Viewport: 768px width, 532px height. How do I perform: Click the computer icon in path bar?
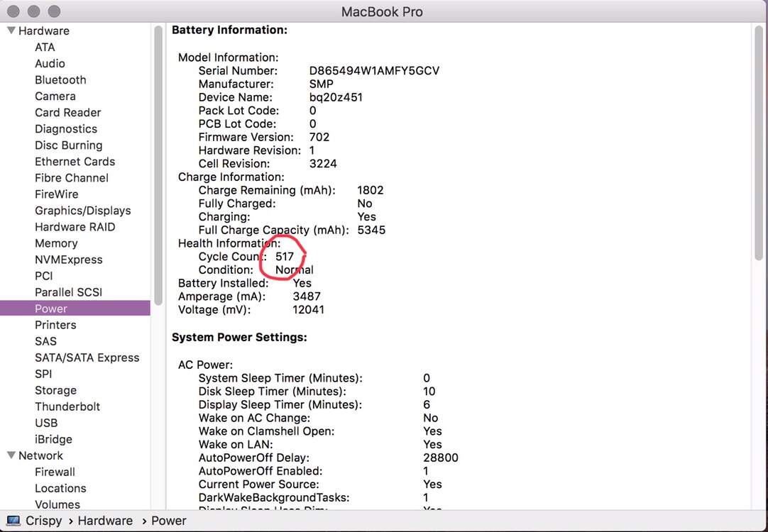pos(13,521)
